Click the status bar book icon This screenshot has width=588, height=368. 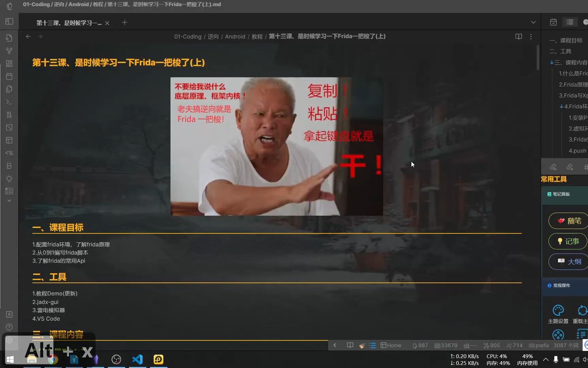(350, 345)
